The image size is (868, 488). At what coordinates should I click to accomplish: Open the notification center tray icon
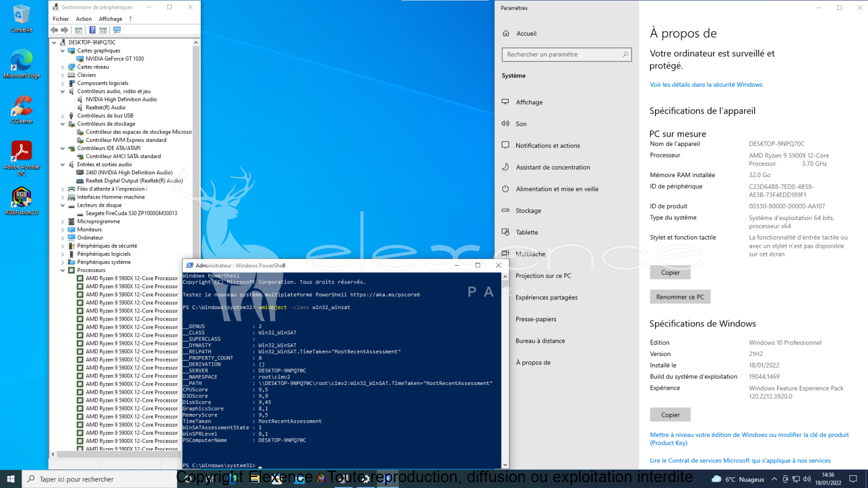coord(853,479)
